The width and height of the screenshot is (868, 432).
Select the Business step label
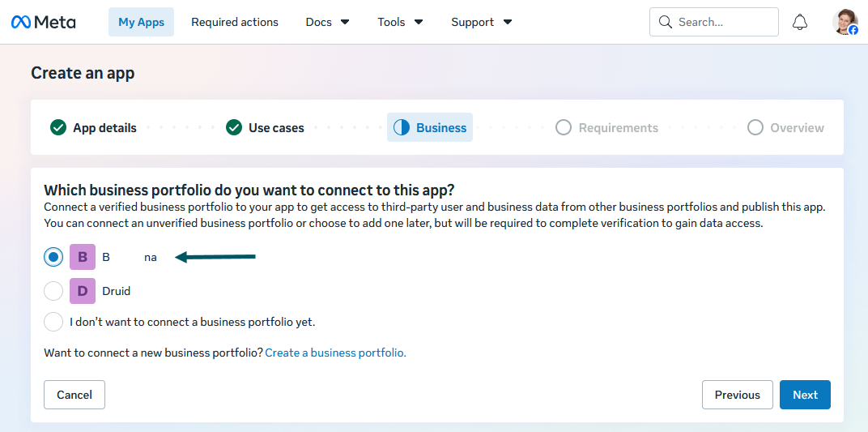coord(441,128)
